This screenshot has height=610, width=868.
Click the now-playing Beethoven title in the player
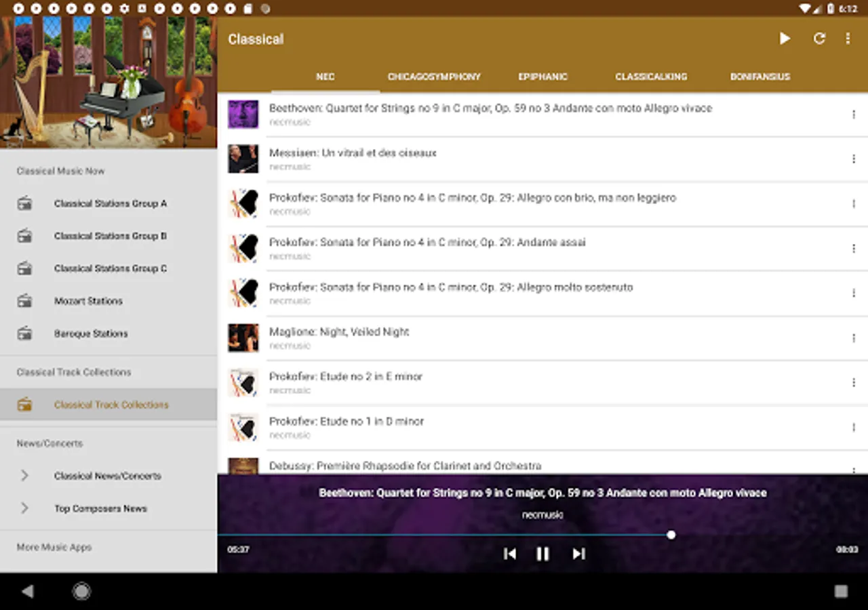click(x=542, y=493)
